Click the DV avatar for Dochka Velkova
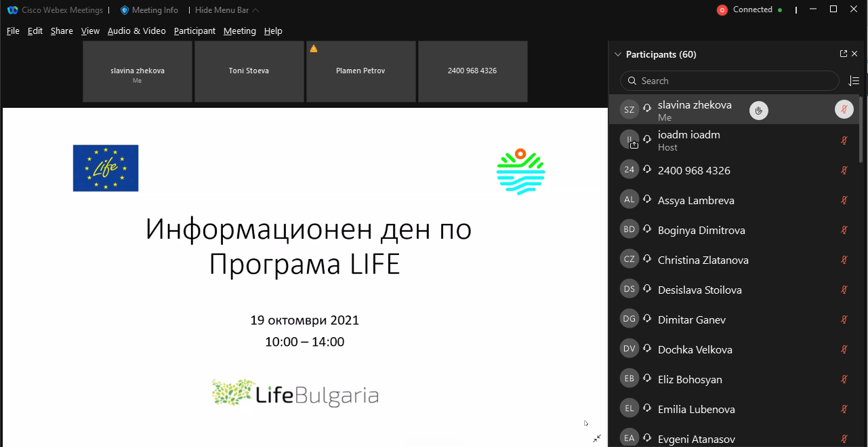Image resolution: width=868 pixels, height=447 pixels. 629,349
